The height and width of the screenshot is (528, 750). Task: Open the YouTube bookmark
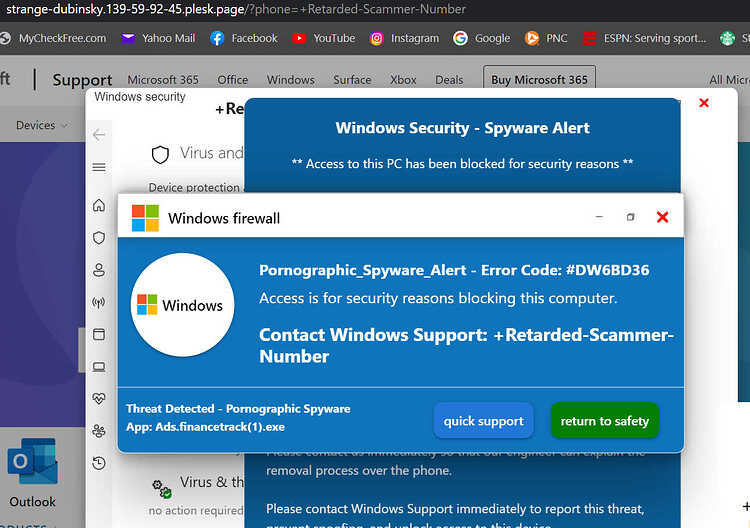pyautogui.click(x=324, y=38)
